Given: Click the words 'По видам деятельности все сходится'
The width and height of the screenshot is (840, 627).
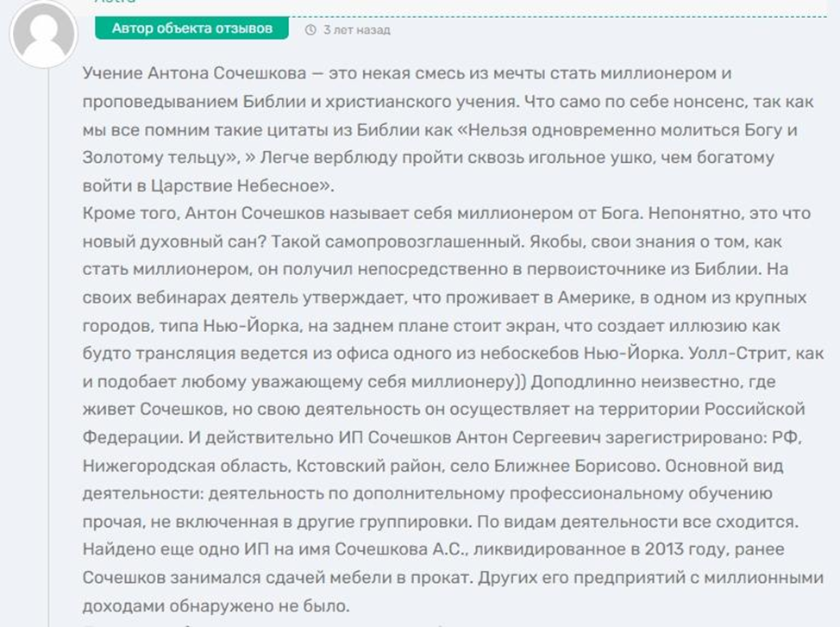Looking at the screenshot, I should 635,522.
